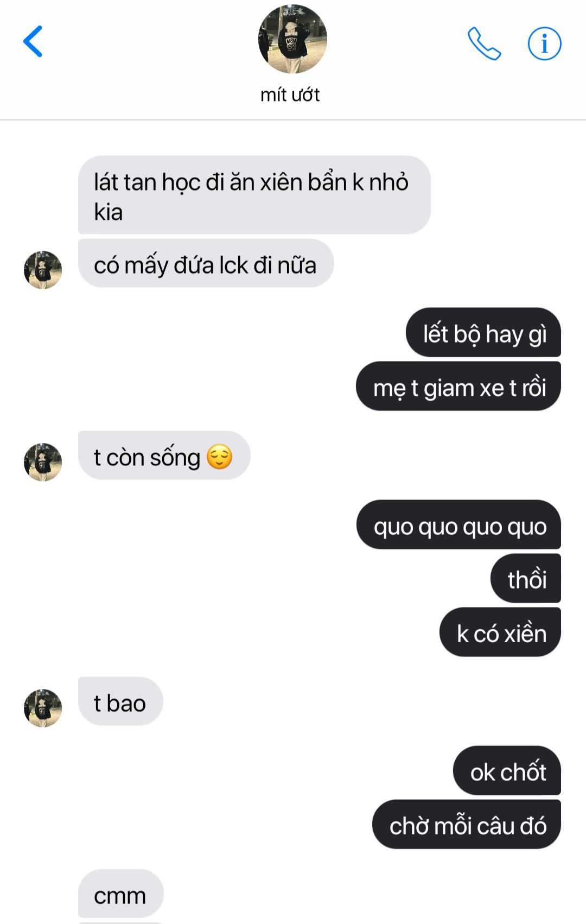This screenshot has height=924, width=586.
Task: Select the dark bubble 'k có xiền'
Action: click(x=500, y=632)
